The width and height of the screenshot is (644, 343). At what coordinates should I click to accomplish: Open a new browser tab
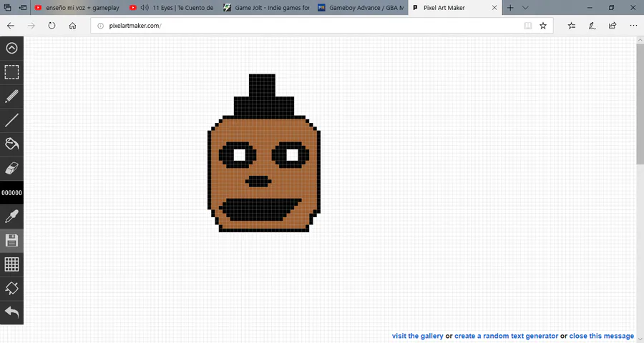pos(510,7)
